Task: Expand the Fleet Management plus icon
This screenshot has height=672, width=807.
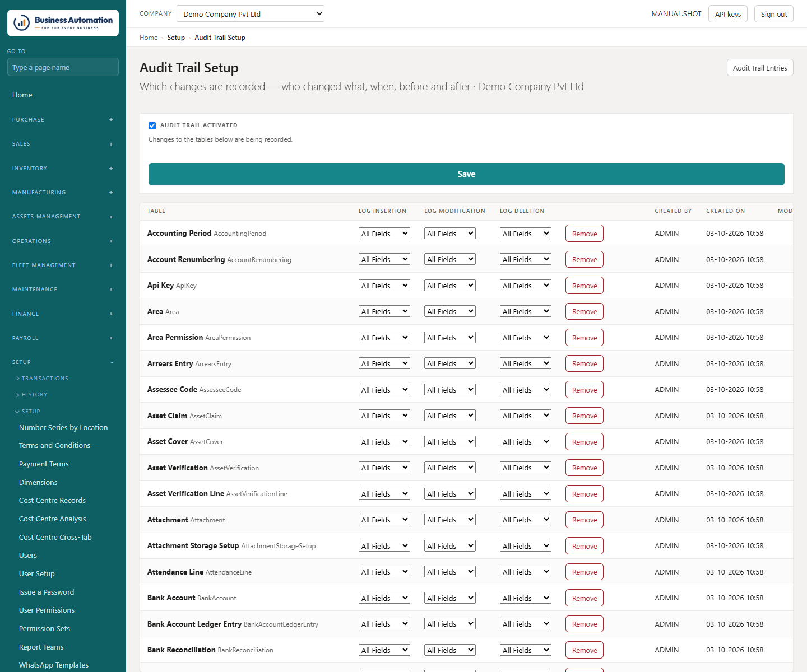Action: 111,265
